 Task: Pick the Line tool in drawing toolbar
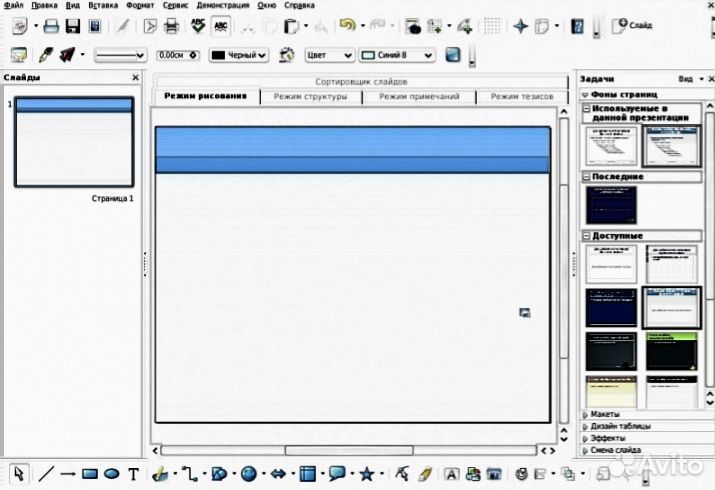[46, 474]
